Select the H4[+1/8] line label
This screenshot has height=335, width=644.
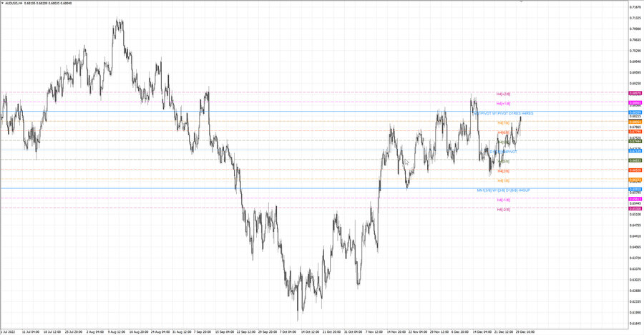tap(504, 104)
